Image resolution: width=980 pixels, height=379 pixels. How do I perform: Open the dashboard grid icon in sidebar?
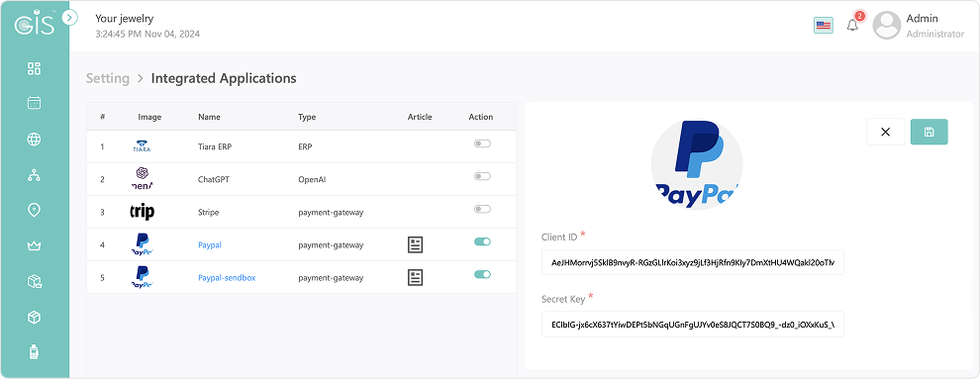tap(35, 68)
